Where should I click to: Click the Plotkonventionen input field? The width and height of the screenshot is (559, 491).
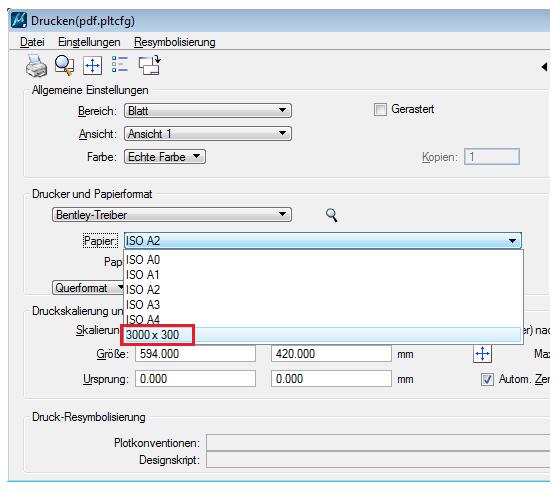(378, 443)
